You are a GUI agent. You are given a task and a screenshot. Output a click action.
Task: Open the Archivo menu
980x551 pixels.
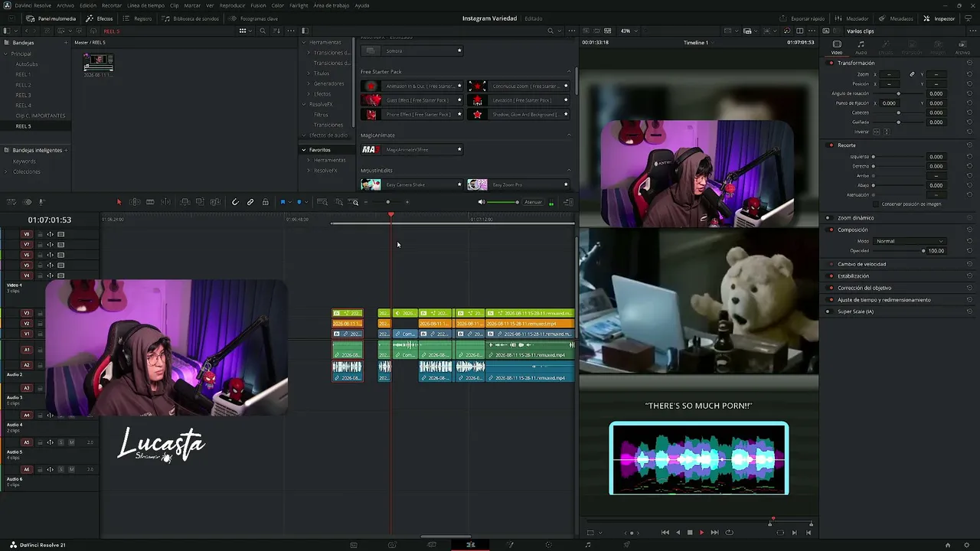65,5
